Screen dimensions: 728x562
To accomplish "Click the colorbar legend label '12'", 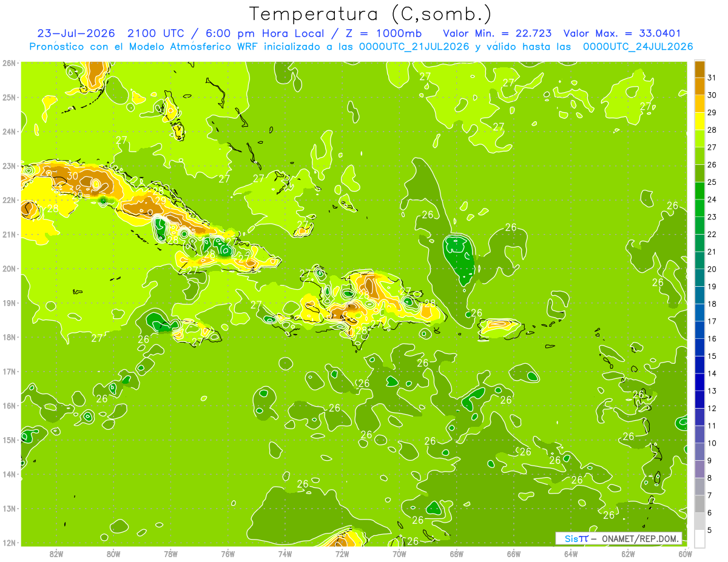I will (712, 408).
